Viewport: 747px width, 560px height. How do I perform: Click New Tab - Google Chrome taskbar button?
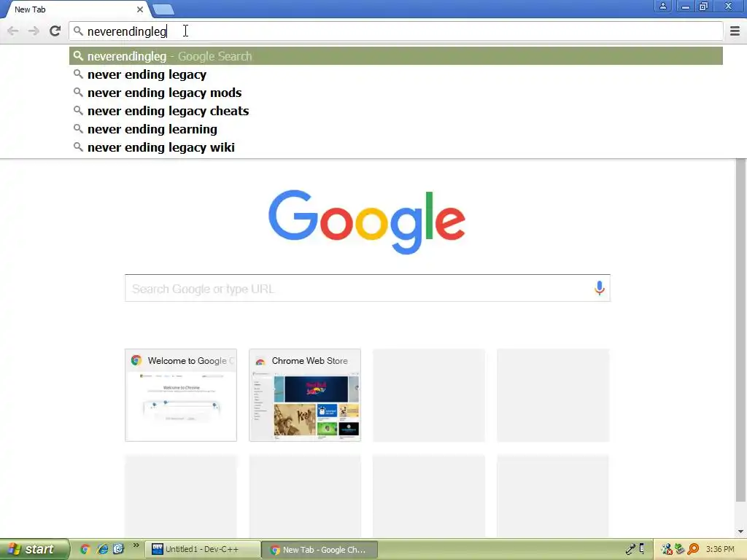pos(320,550)
